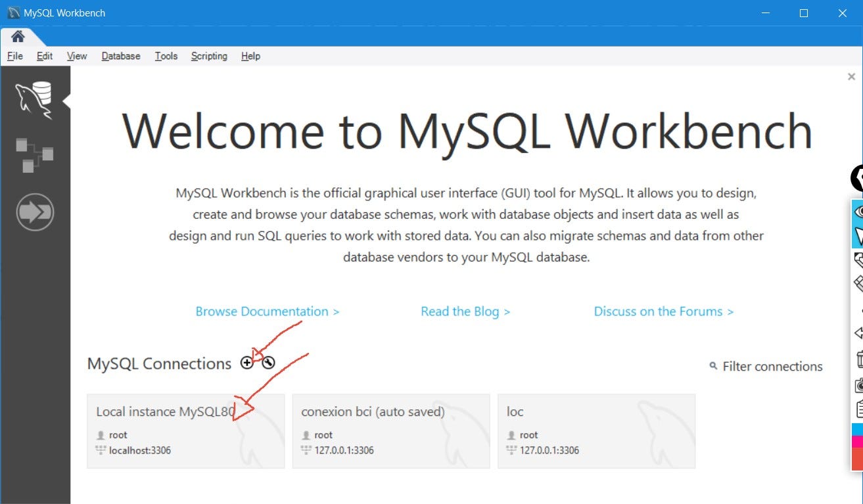Screen dimensions: 863x504
Task: Open the Scripting menu
Action: [209, 56]
